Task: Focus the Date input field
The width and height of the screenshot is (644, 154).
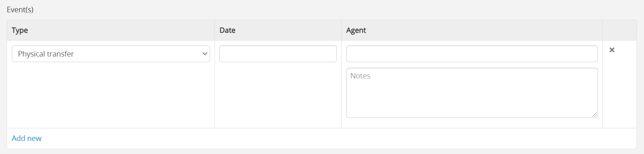Action: point(278,54)
